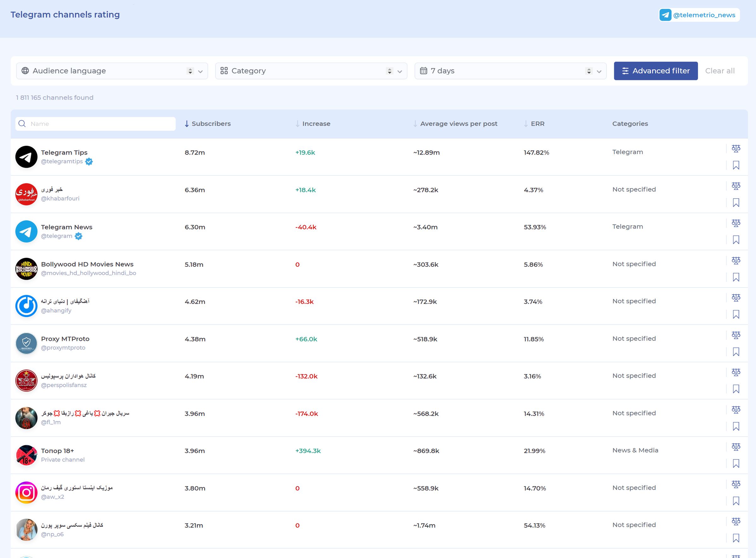Compare Telegram Tips channel scales icon

point(736,148)
